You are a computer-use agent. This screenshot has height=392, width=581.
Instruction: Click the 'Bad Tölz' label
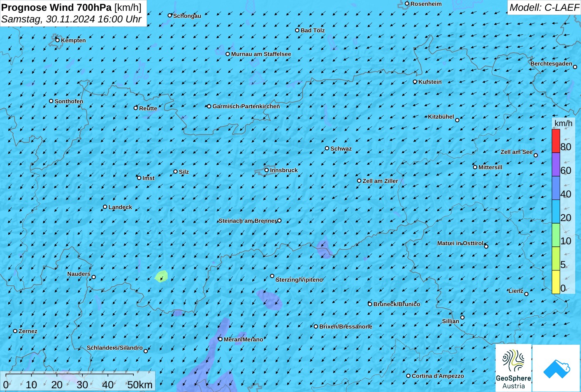pyautogui.click(x=312, y=31)
